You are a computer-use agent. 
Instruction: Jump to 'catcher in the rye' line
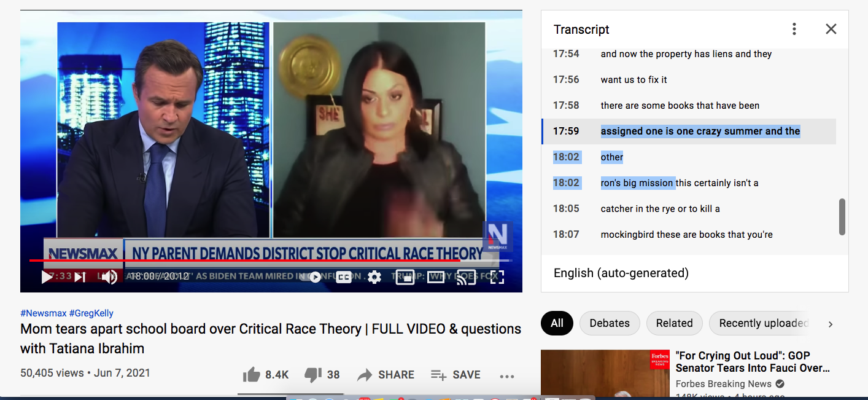[689, 209]
